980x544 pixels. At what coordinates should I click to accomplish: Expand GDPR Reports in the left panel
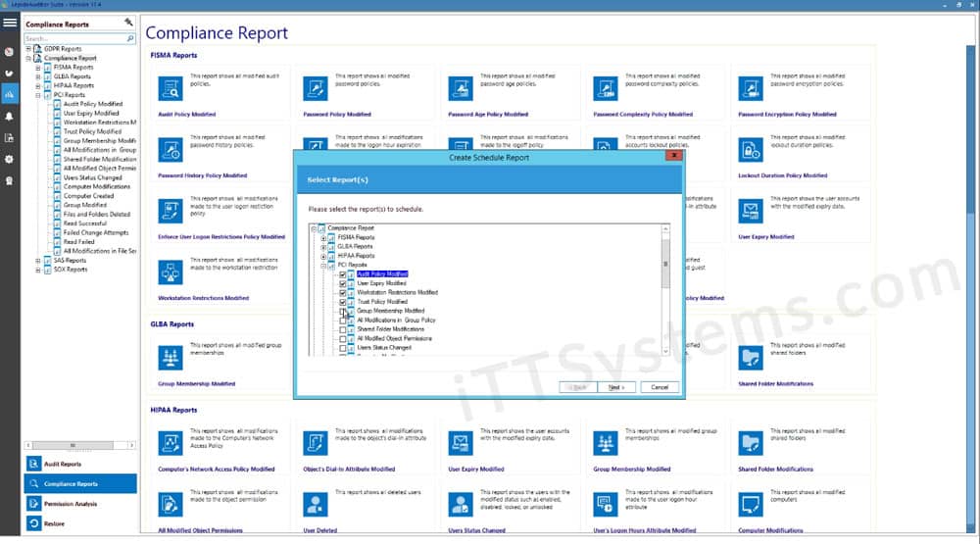click(28, 49)
